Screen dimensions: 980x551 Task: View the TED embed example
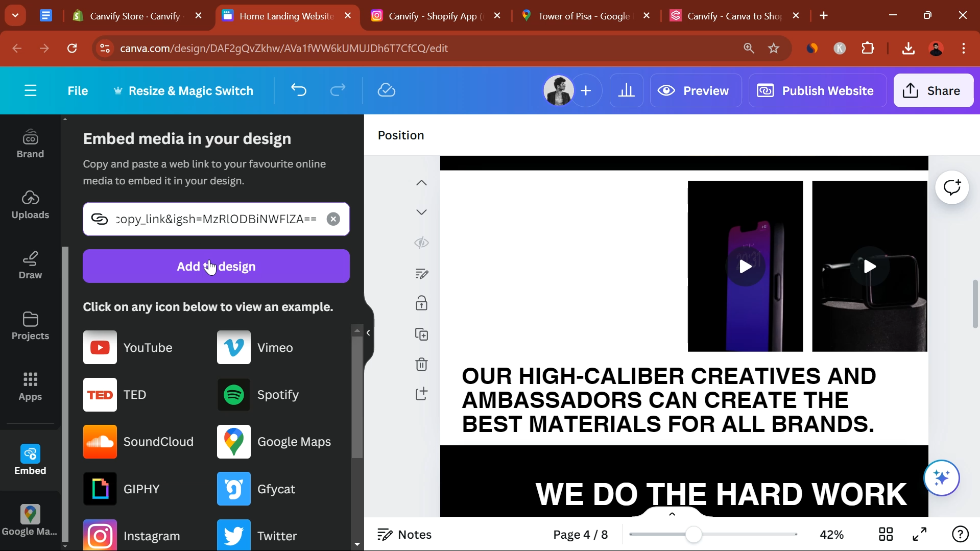pyautogui.click(x=115, y=395)
